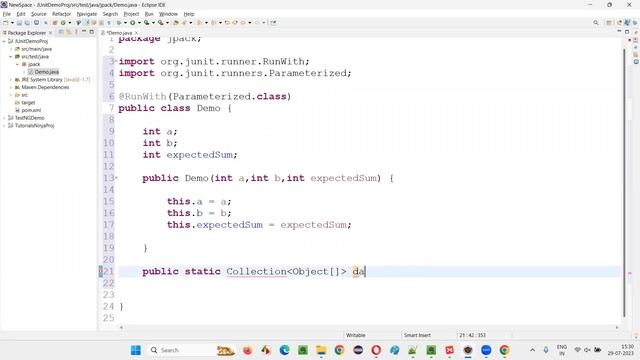The image size is (640, 360).
Task: Show hidden system tray icons
Action: [532, 350]
